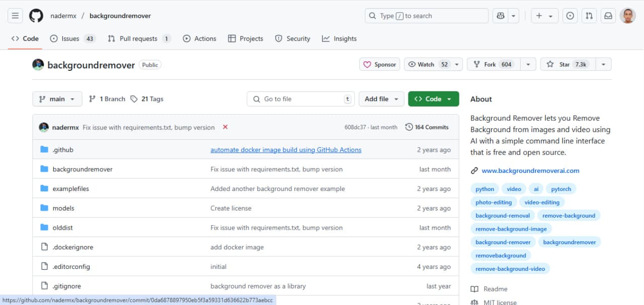Open the green Code clone dropdown
Viewport: 644px width, 305px height.
pos(434,99)
